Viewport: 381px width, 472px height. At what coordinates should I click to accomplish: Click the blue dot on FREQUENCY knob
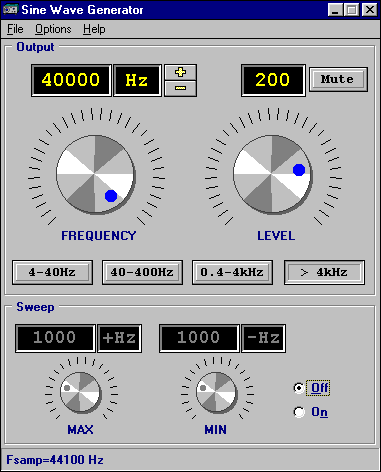click(x=111, y=196)
